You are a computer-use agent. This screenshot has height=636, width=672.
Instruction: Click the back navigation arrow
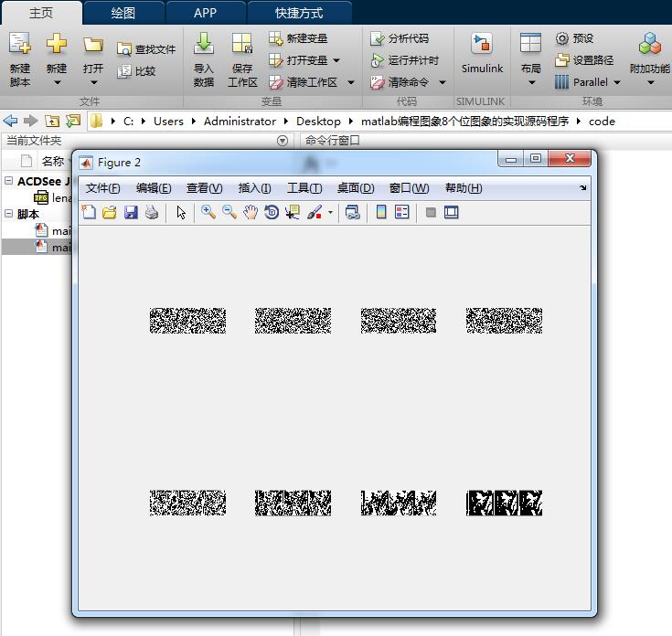[x=10, y=122]
